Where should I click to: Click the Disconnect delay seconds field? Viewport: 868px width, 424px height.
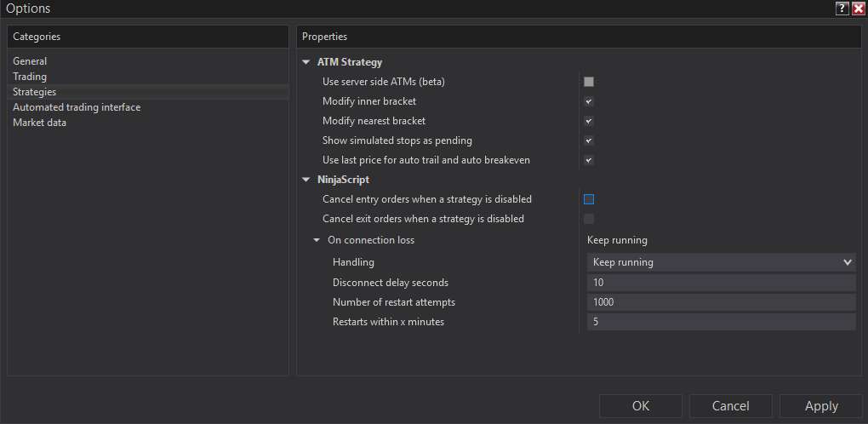tap(721, 282)
